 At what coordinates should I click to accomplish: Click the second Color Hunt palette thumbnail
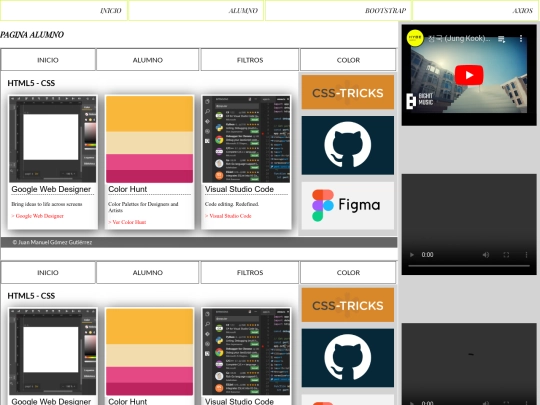point(149,352)
